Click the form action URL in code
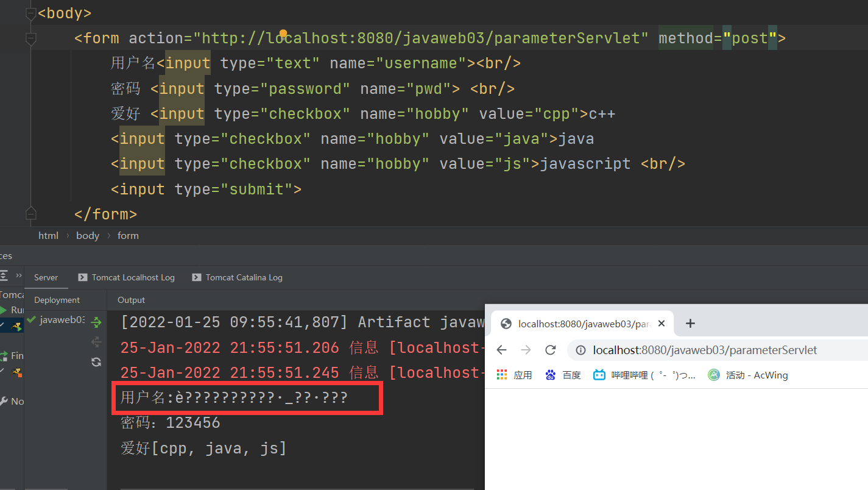868x490 pixels. point(421,38)
